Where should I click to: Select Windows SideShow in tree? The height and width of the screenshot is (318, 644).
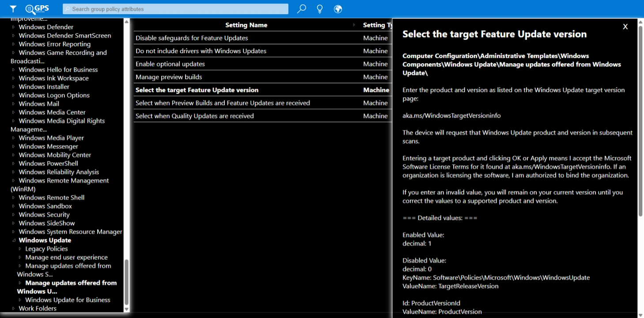[x=47, y=223]
